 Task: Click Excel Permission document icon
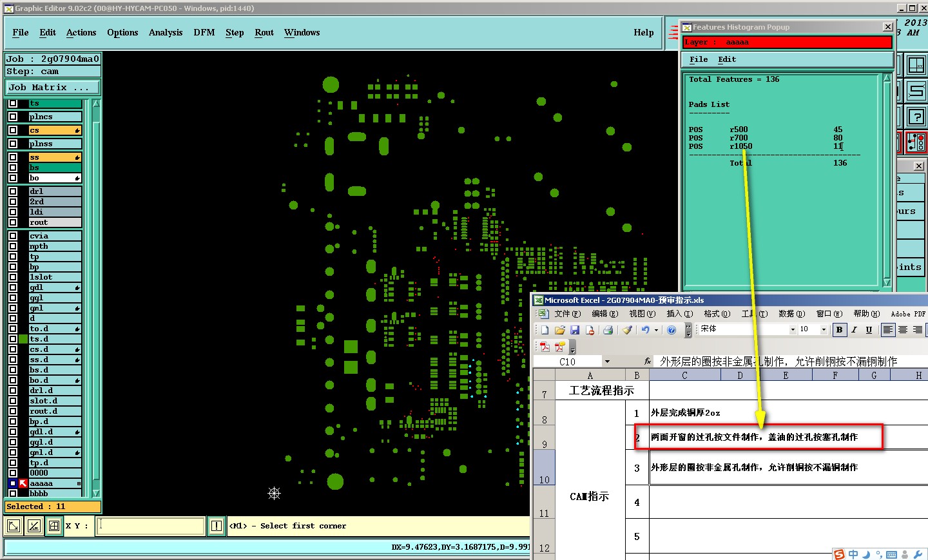589,330
